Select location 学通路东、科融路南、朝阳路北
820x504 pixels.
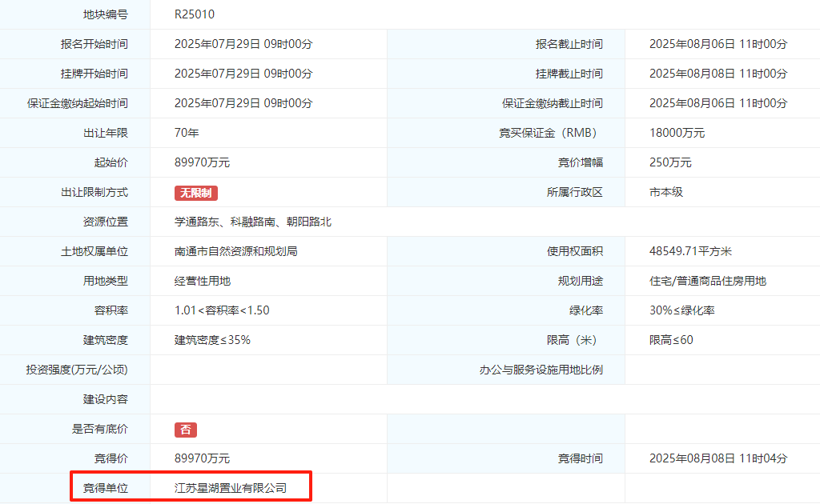252,222
